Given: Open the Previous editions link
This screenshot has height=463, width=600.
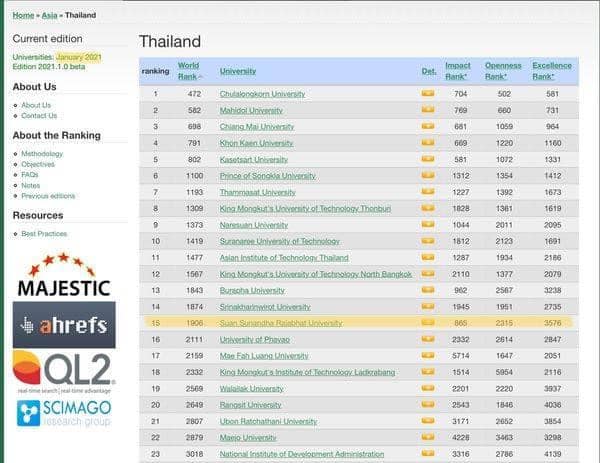Looking at the screenshot, I should coord(48,196).
